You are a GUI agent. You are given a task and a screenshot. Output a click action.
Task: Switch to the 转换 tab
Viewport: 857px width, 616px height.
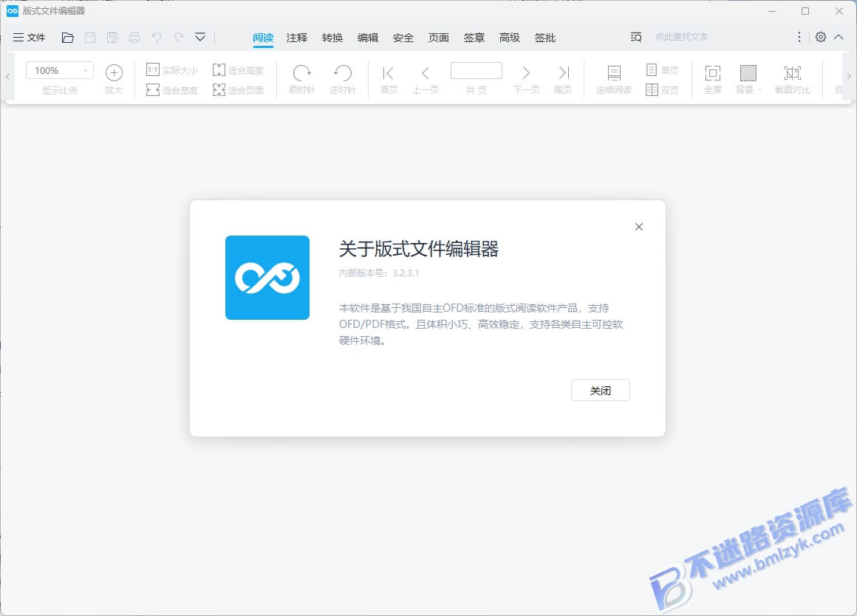[332, 38]
